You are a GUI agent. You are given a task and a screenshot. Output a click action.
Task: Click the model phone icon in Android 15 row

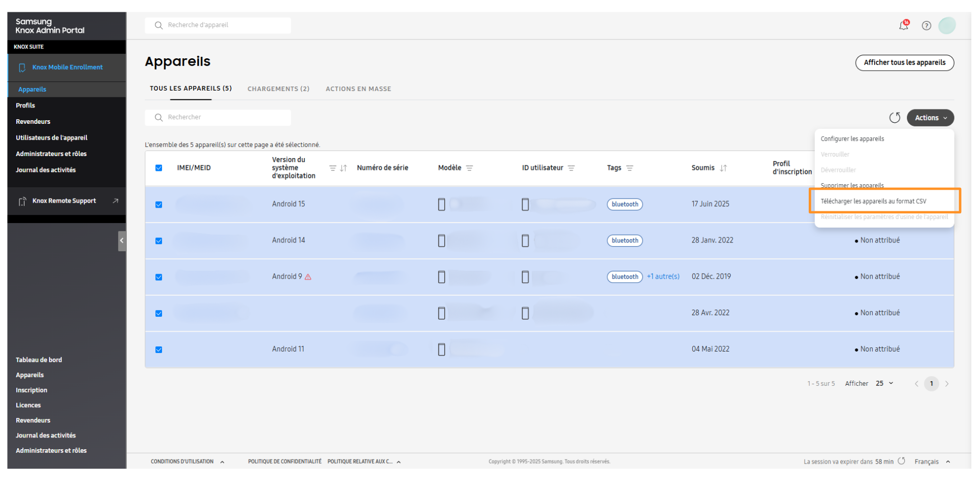click(442, 205)
